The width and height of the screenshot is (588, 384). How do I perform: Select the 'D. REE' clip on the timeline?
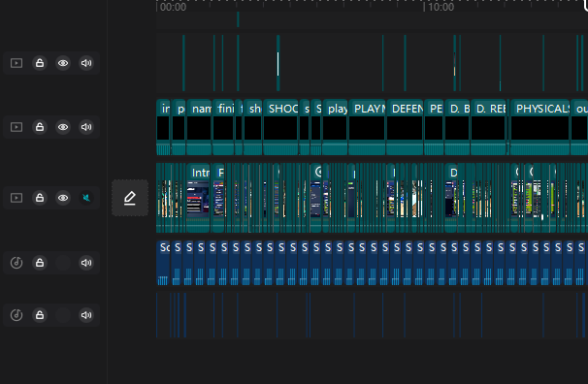488,127
